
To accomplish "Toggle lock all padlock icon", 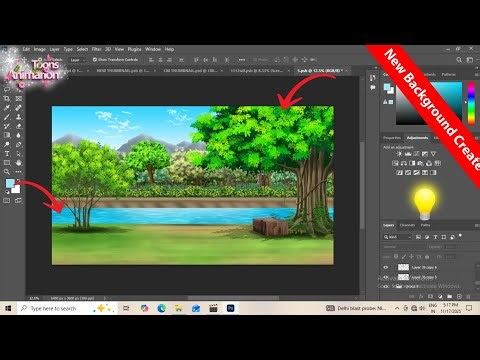I will 427,257.
